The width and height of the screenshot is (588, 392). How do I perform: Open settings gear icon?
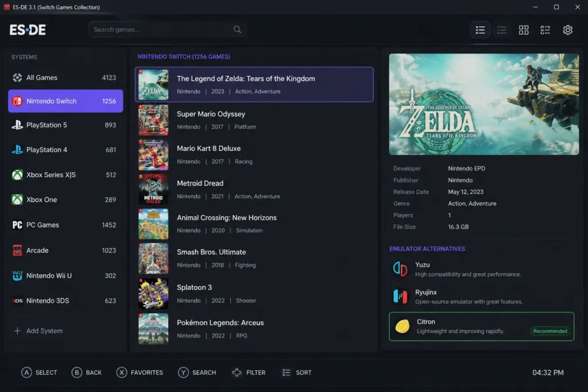[x=568, y=30]
